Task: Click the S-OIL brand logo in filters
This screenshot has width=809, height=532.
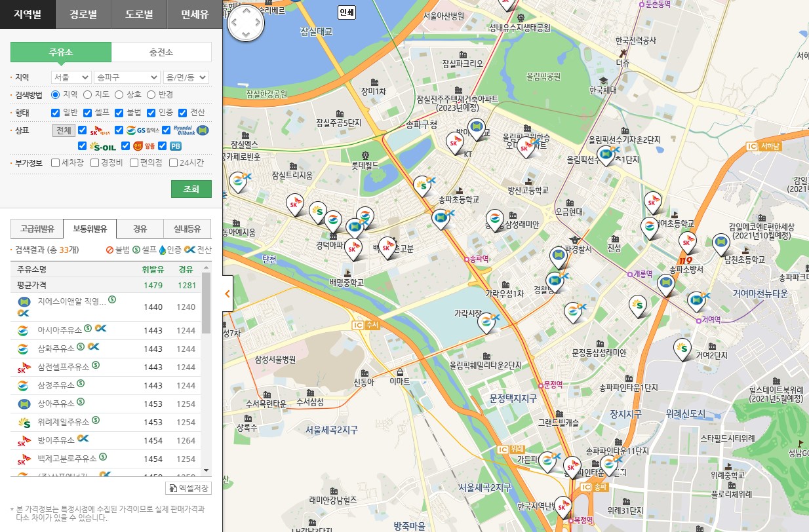Action: point(102,146)
